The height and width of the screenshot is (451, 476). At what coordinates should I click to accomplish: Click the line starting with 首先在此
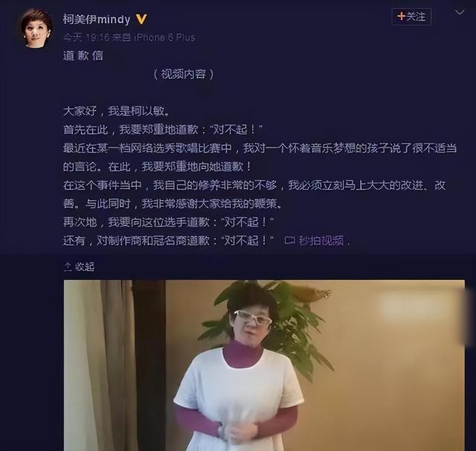point(163,129)
